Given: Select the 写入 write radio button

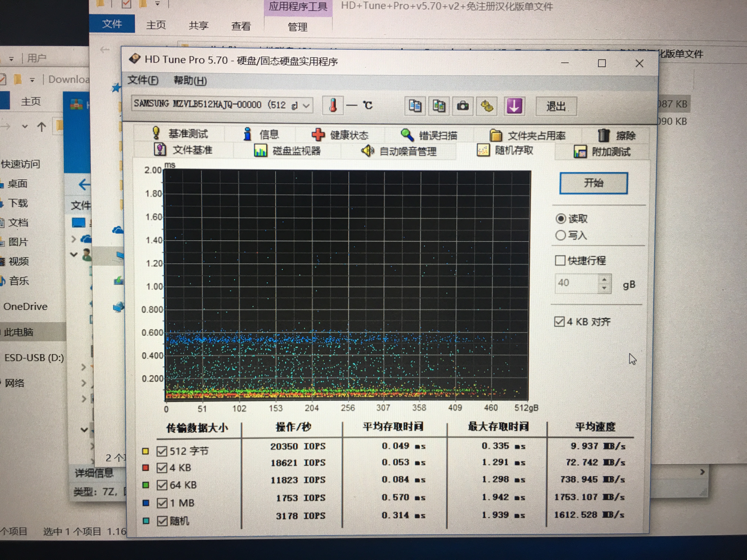Looking at the screenshot, I should click(x=561, y=235).
